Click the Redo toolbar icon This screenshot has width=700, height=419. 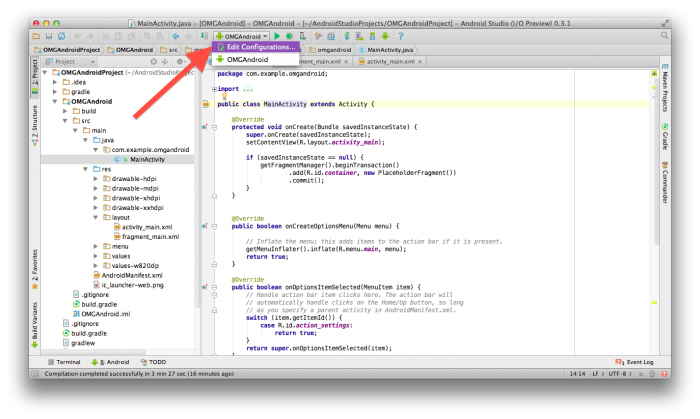point(90,36)
